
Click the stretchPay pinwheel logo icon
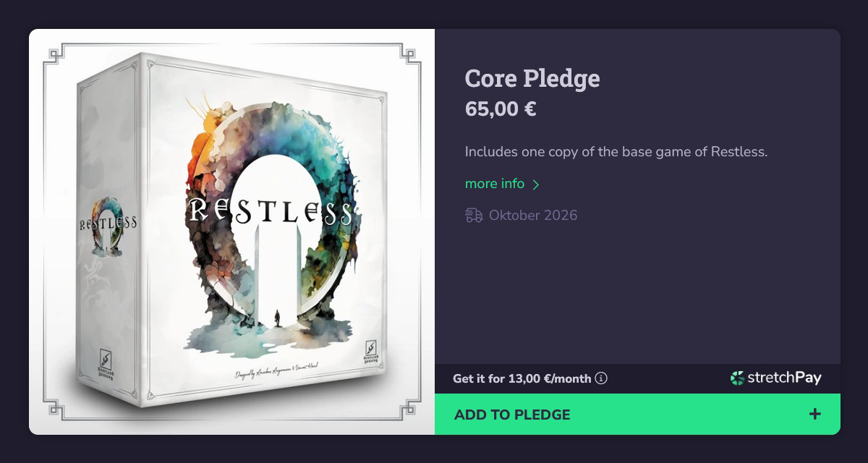click(x=737, y=378)
